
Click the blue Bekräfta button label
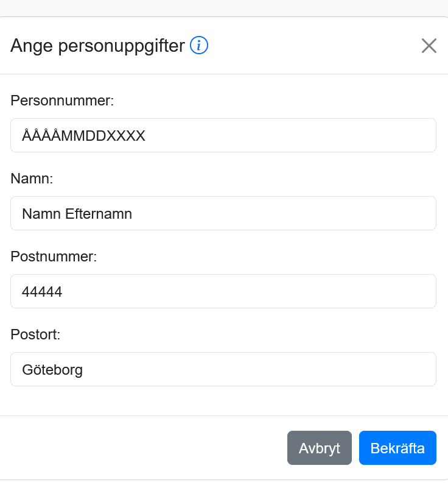tap(397, 448)
